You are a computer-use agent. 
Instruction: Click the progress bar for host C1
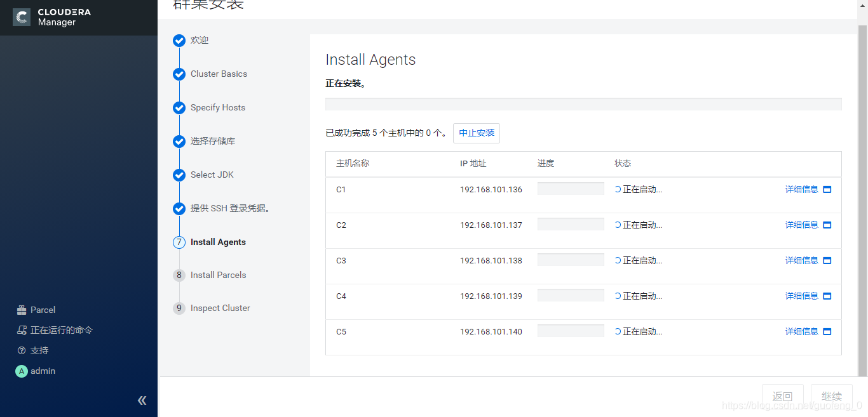(571, 189)
